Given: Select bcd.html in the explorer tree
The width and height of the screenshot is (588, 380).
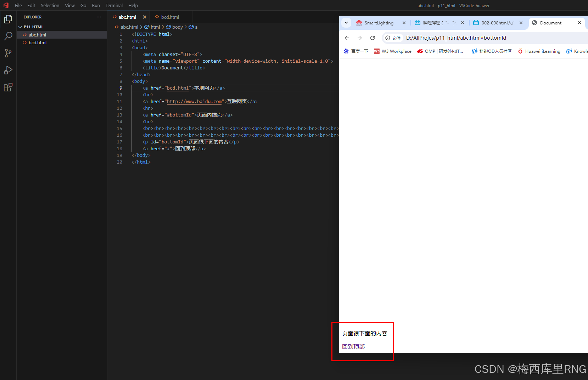Looking at the screenshot, I should 62,42.
